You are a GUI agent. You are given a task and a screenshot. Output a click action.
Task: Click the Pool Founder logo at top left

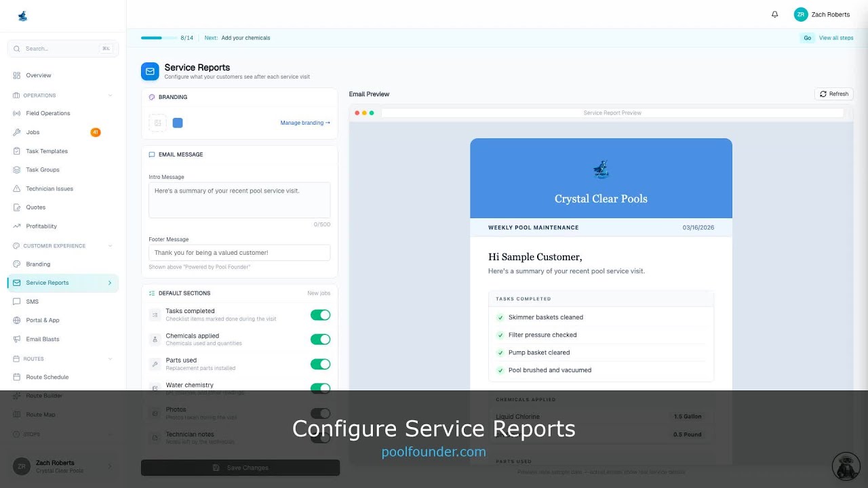pos(22,16)
